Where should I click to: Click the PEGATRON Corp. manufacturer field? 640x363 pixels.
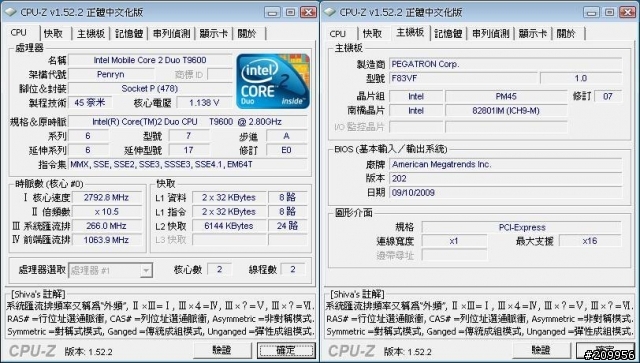click(x=505, y=64)
